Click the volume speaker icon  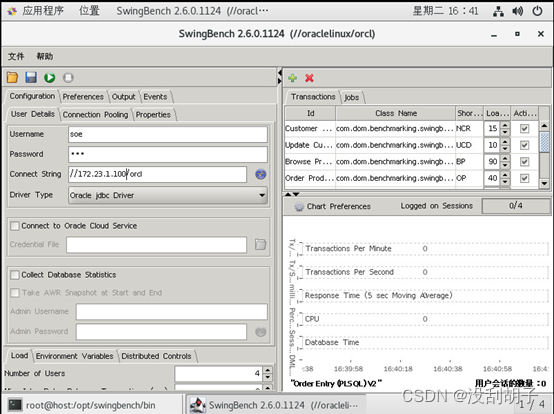tap(518, 11)
